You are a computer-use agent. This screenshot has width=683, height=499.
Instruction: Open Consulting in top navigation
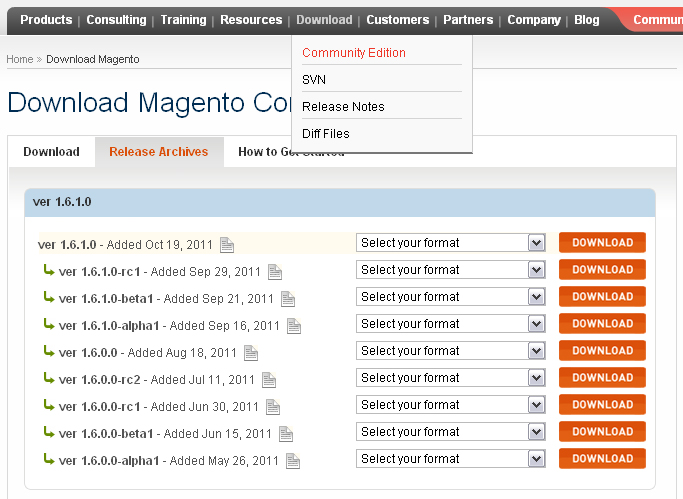click(x=116, y=20)
